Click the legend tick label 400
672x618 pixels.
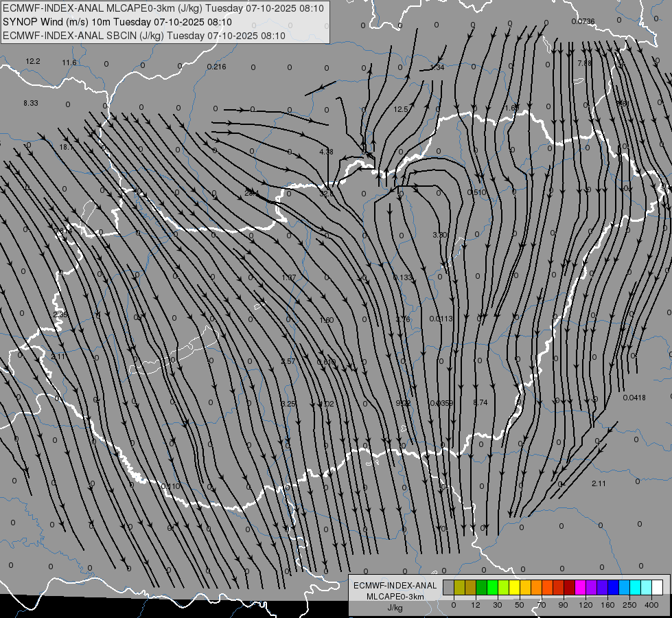click(651, 605)
